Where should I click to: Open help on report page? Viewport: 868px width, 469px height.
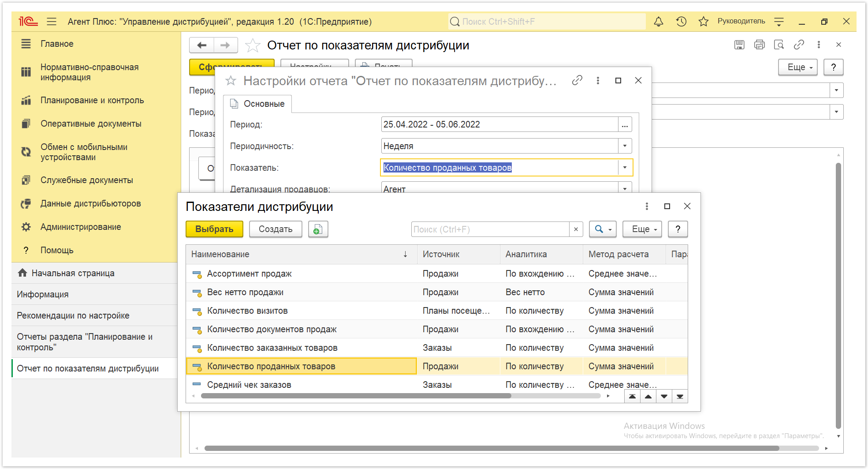833,67
